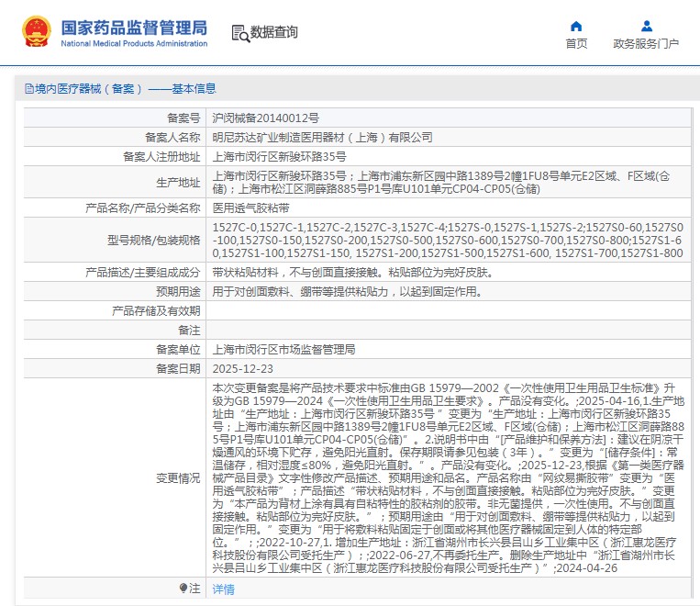Click the 备案人注册地址 row label
Screen dimensions: 700x606
click(161, 156)
